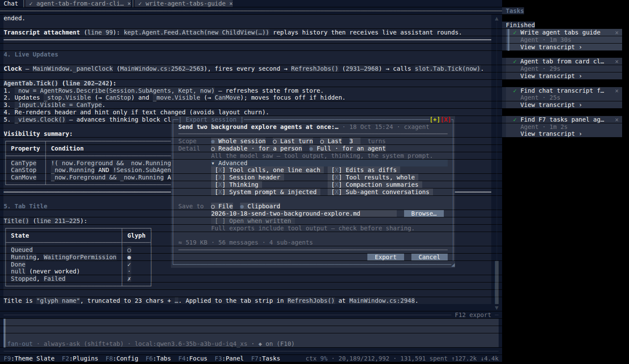Set Save to File option

pos(222,206)
